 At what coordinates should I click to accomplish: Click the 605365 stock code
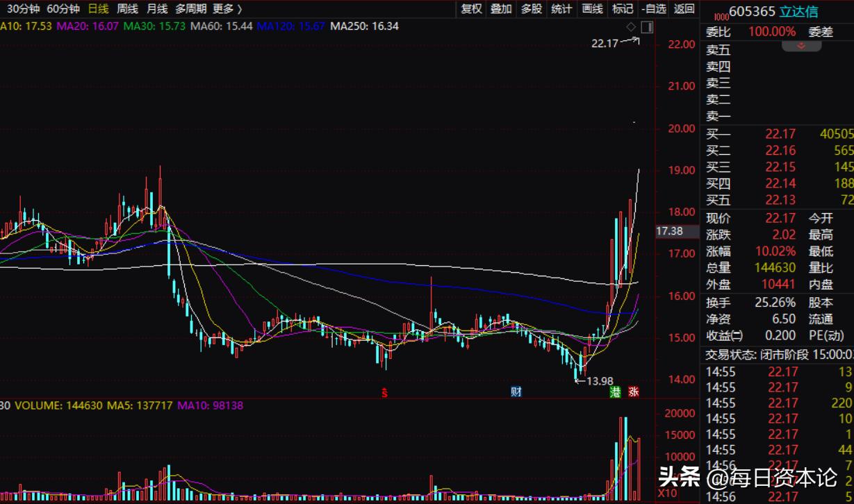[x=752, y=11]
